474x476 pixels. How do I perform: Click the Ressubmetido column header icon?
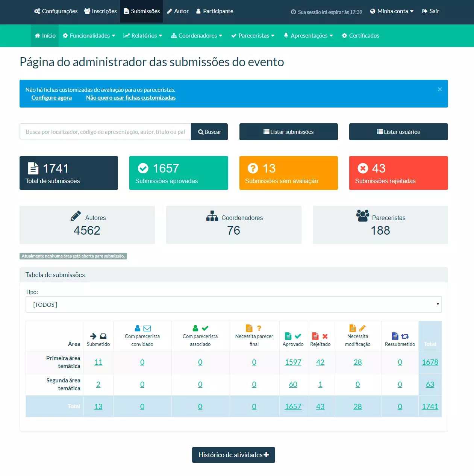click(400, 336)
